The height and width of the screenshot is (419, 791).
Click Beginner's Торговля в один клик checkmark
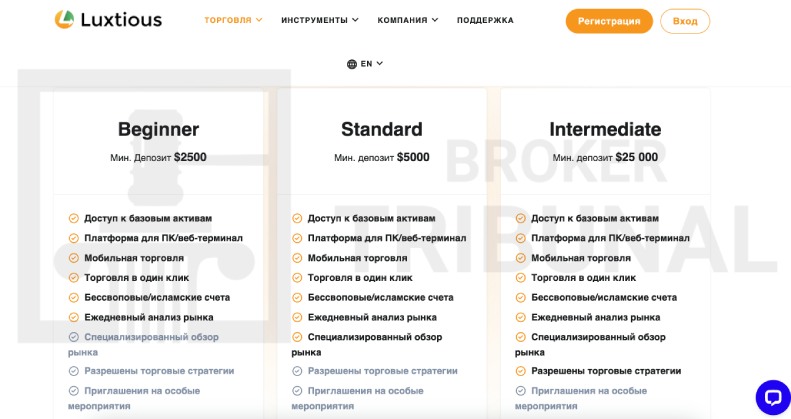click(74, 278)
